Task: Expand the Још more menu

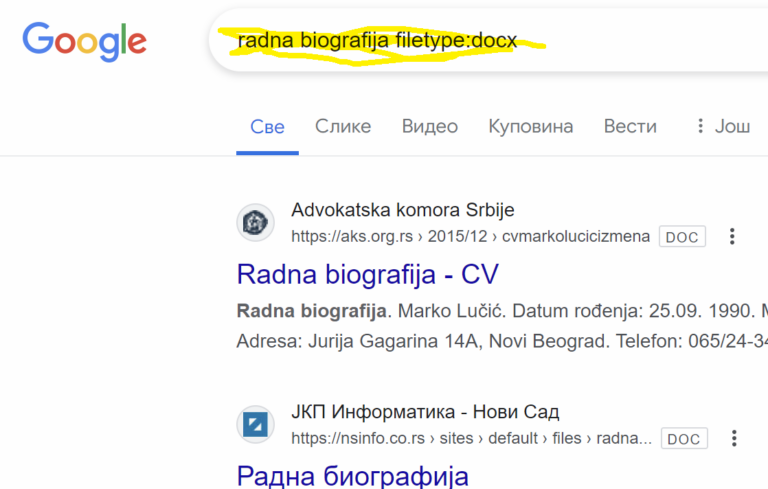Action: click(x=723, y=126)
